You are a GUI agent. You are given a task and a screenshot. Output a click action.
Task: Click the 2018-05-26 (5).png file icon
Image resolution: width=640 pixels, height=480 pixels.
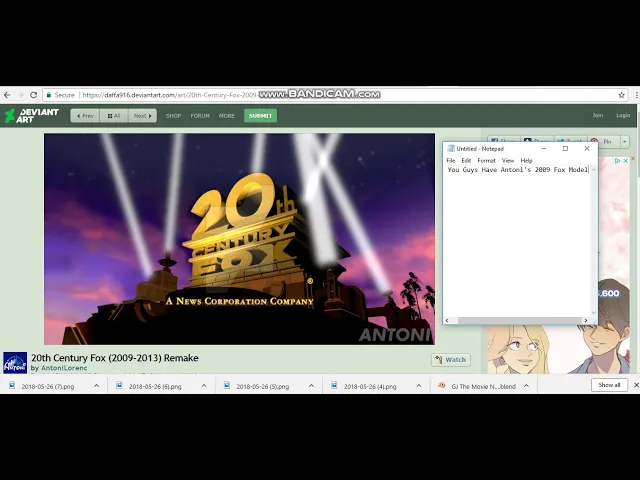227,385
